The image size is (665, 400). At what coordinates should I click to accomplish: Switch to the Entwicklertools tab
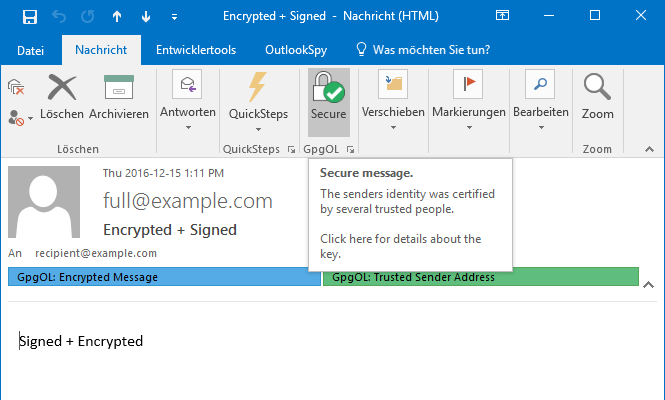[197, 49]
